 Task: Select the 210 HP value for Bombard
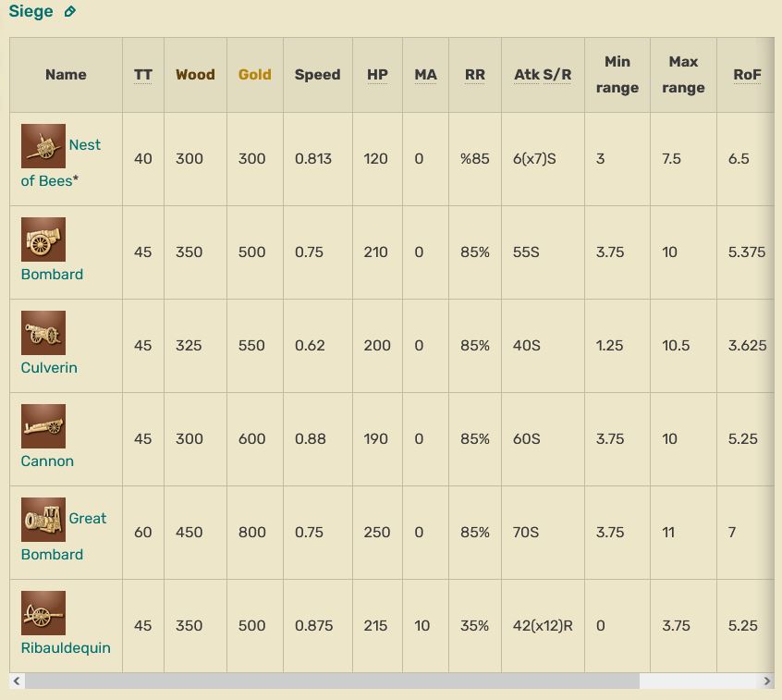coord(375,252)
